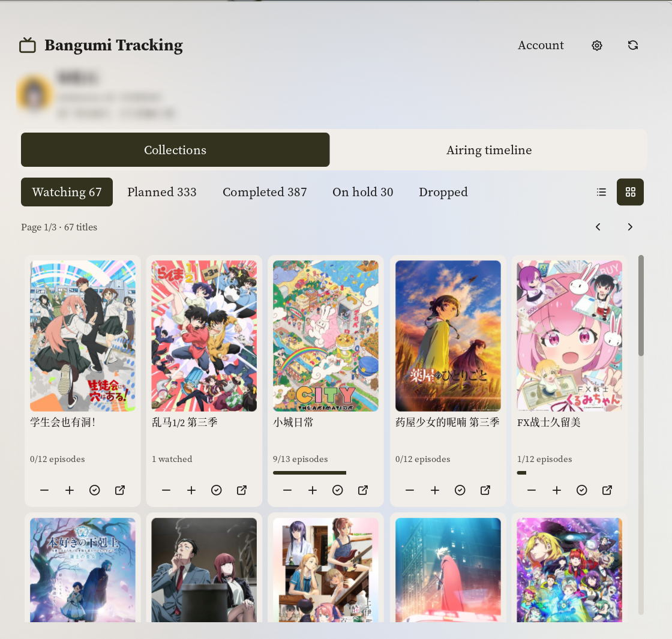Decrease episode count for 药屋少女的呢喃 第三季
This screenshot has width=672, height=639.
pos(410,490)
